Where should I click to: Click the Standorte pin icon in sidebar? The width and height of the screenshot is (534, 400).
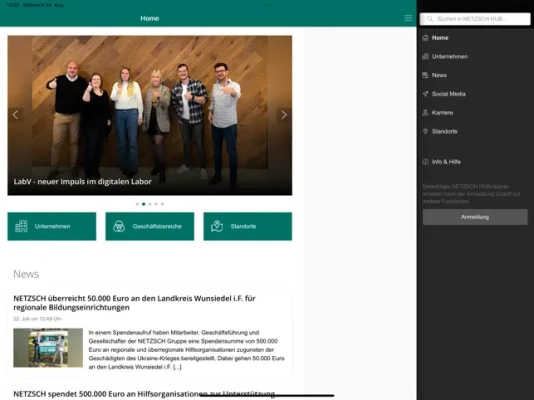click(425, 131)
